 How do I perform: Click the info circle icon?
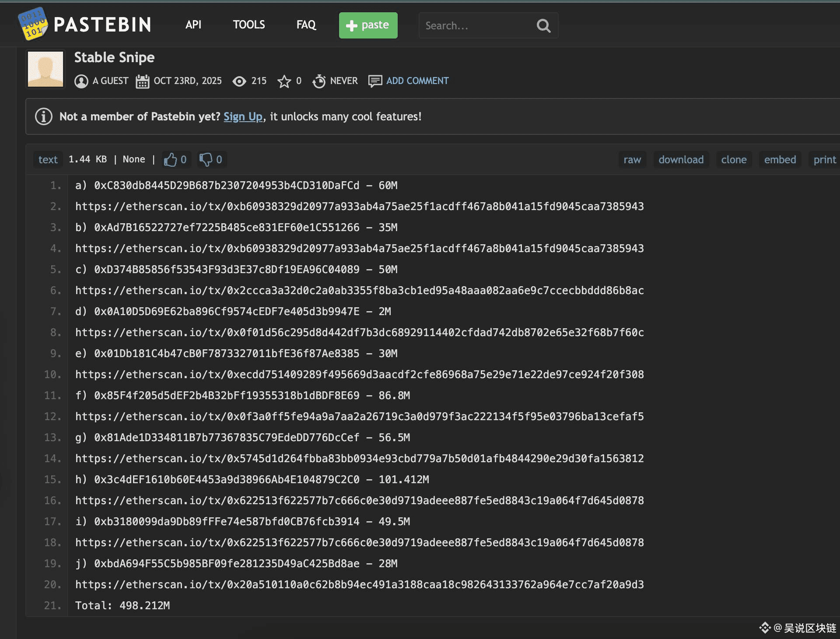[x=44, y=116]
